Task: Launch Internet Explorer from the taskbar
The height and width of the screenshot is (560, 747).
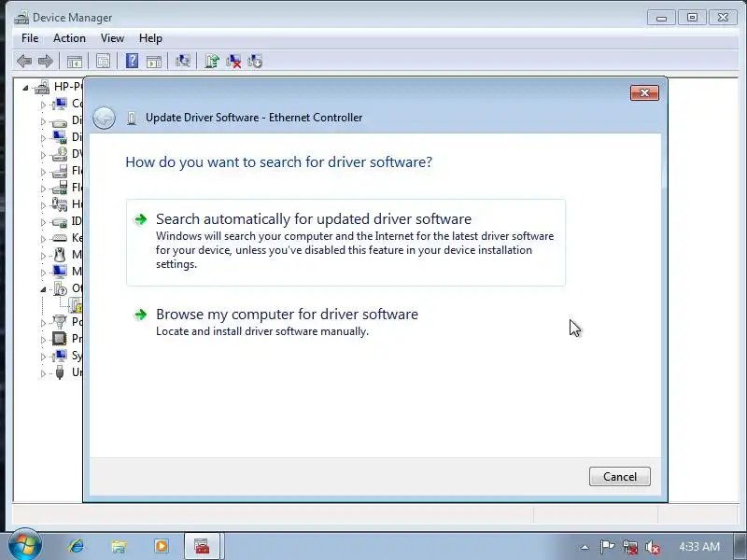Action: click(x=77, y=546)
